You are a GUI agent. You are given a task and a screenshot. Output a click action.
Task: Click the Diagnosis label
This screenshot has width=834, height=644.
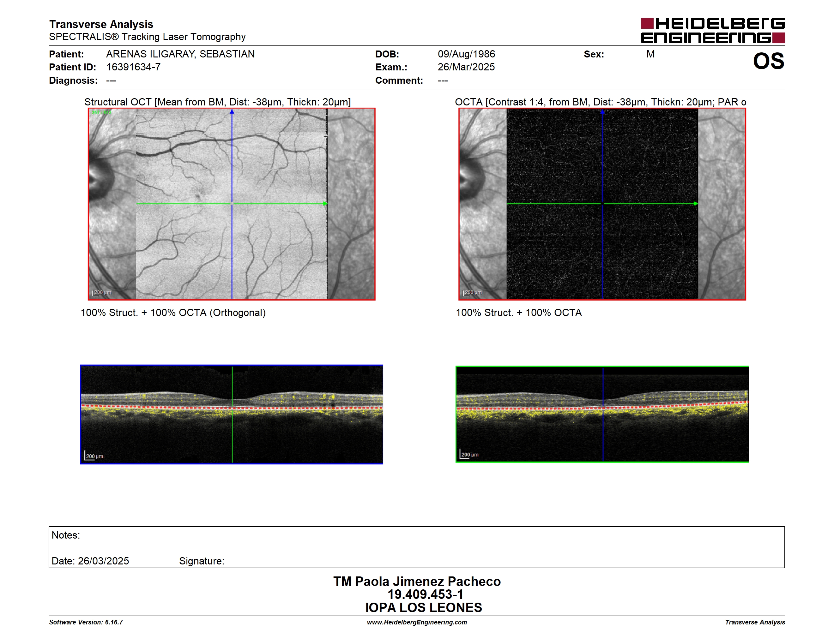tap(73, 80)
